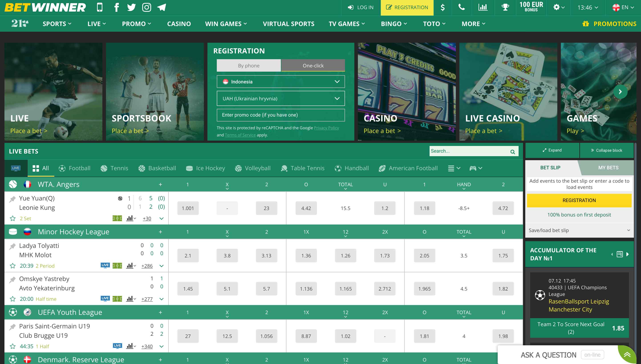
Task: Click the search magnifier icon in Live Bets
Action: point(513,152)
